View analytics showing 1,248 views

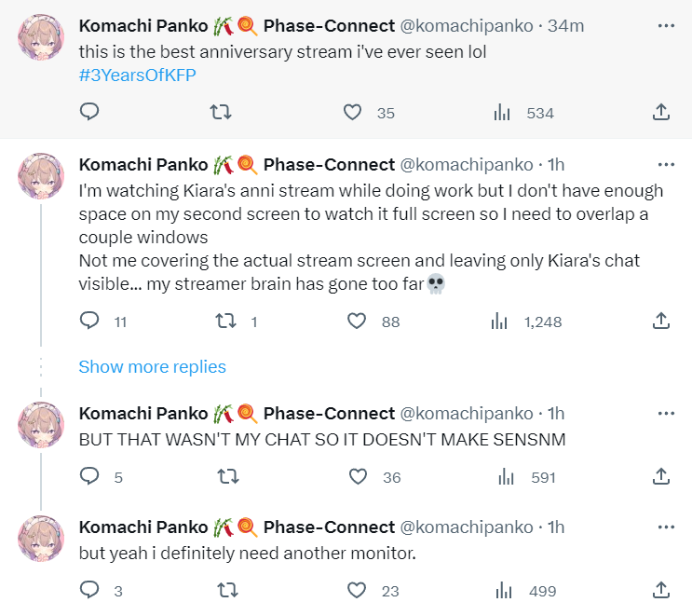point(502,322)
